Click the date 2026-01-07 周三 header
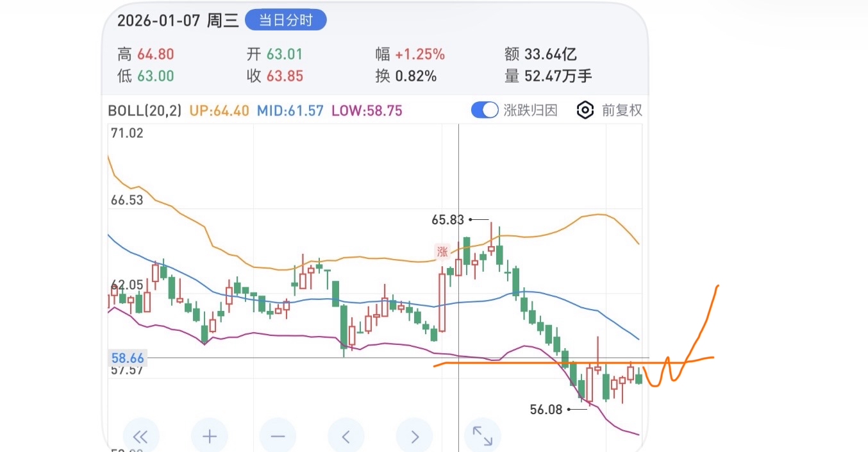 coord(178,21)
